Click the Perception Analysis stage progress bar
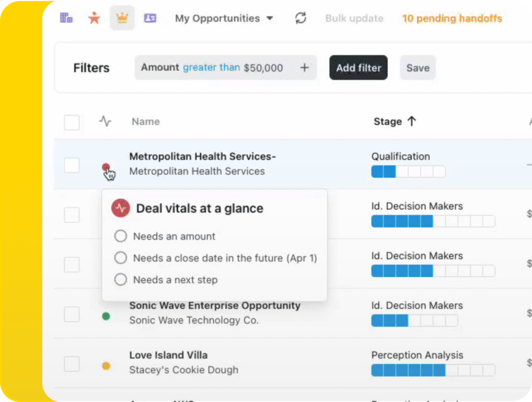The width and height of the screenshot is (532, 402). click(433, 370)
